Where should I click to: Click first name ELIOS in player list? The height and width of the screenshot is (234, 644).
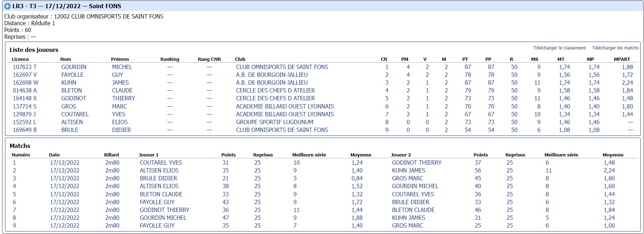(x=120, y=122)
